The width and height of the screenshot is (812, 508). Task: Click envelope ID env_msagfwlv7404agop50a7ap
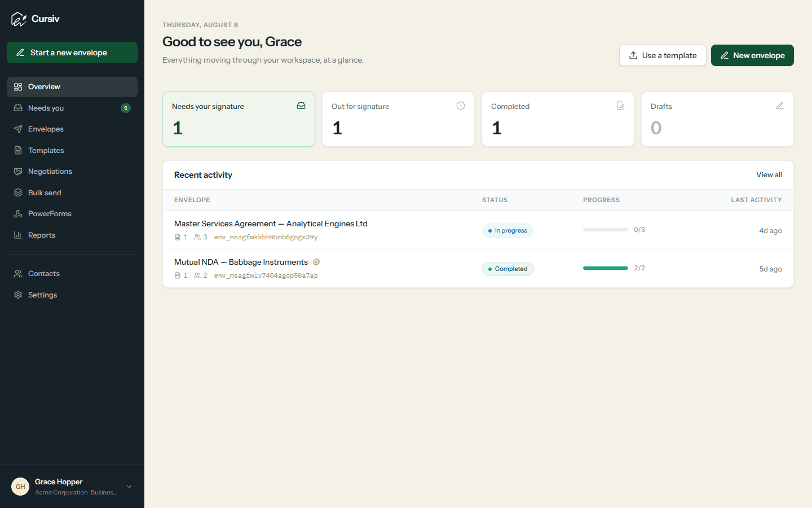pyautogui.click(x=266, y=275)
